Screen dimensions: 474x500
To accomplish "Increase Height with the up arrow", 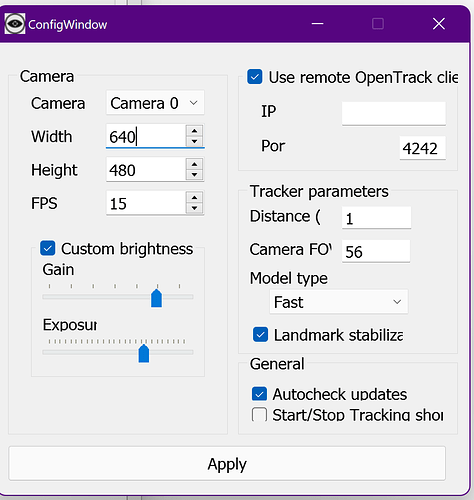I will coord(194,164).
